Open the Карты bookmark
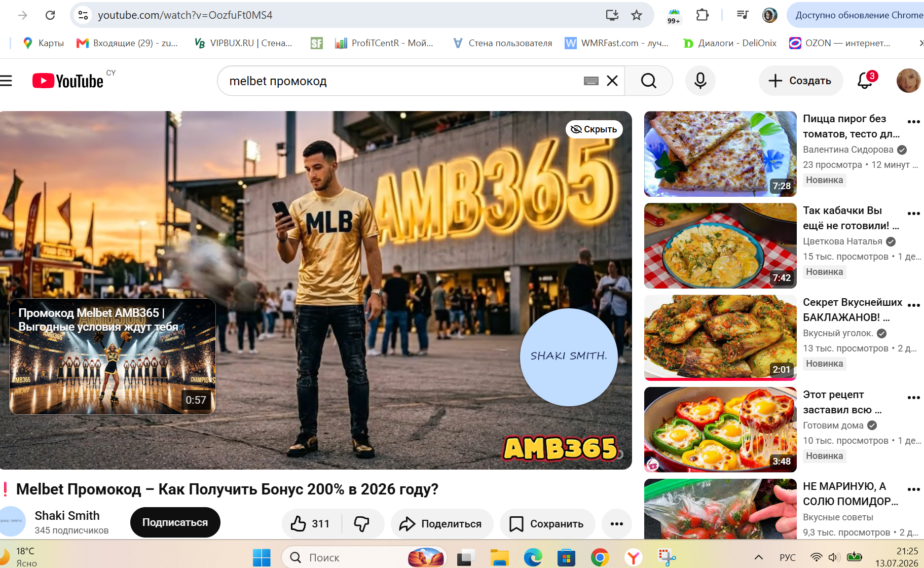Screen dimensions: 924x568 point(44,43)
